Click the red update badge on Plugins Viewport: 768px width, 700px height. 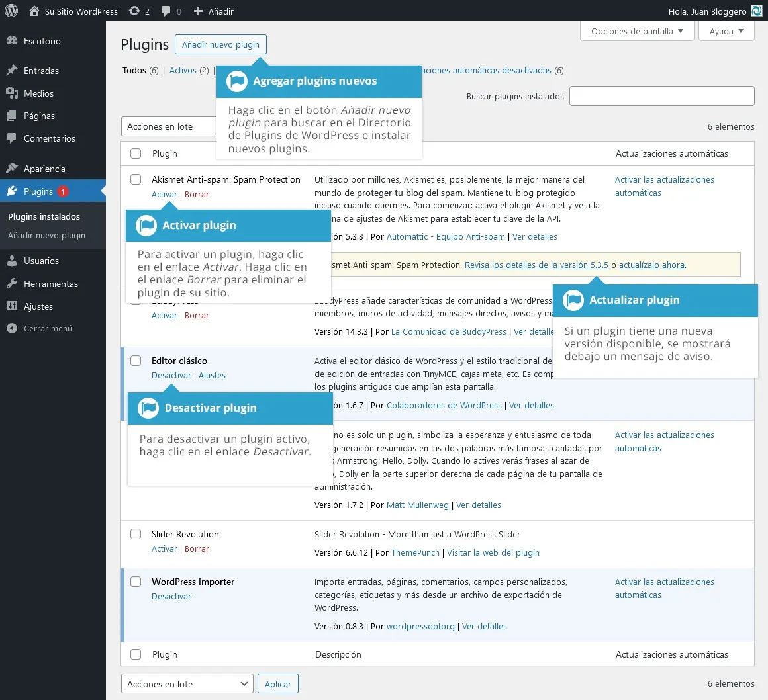[x=63, y=191]
